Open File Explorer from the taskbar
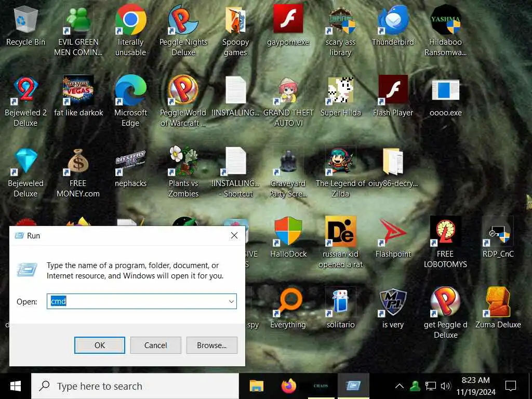 (x=257, y=386)
